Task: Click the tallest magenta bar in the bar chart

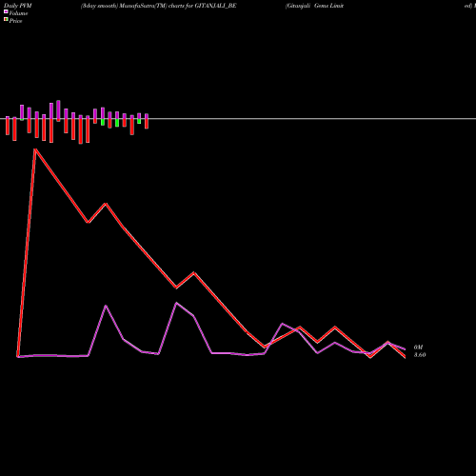Action: pos(58,110)
